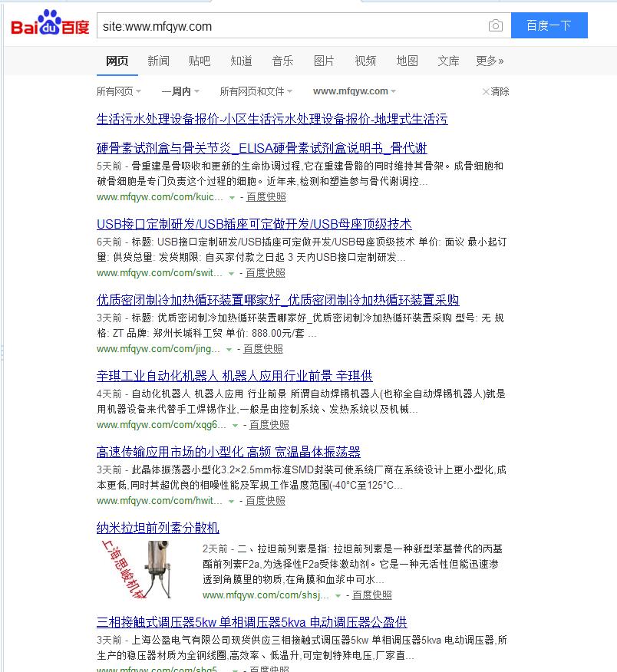Open result 高速传输应用市场的小型化
This screenshot has height=672, width=617.
click(229, 451)
